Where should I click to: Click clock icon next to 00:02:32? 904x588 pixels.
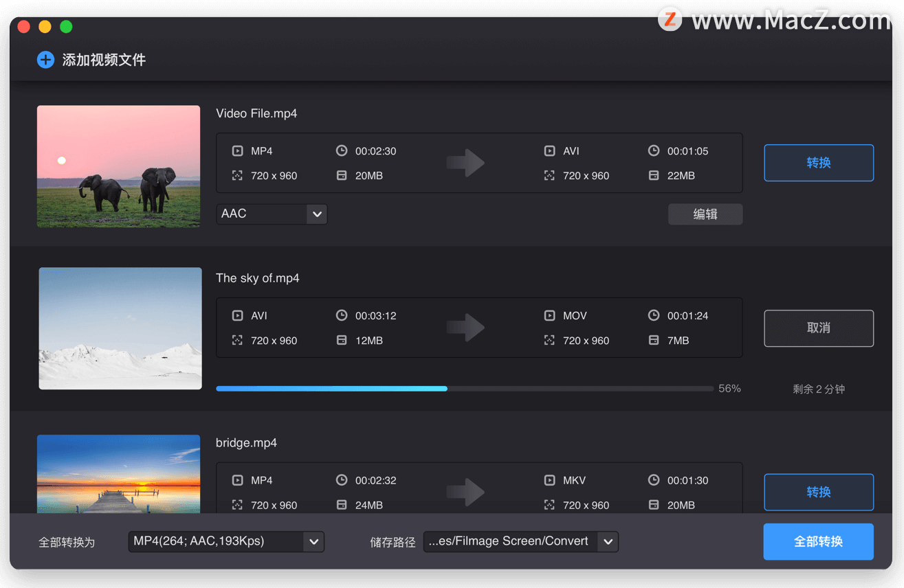click(x=342, y=480)
